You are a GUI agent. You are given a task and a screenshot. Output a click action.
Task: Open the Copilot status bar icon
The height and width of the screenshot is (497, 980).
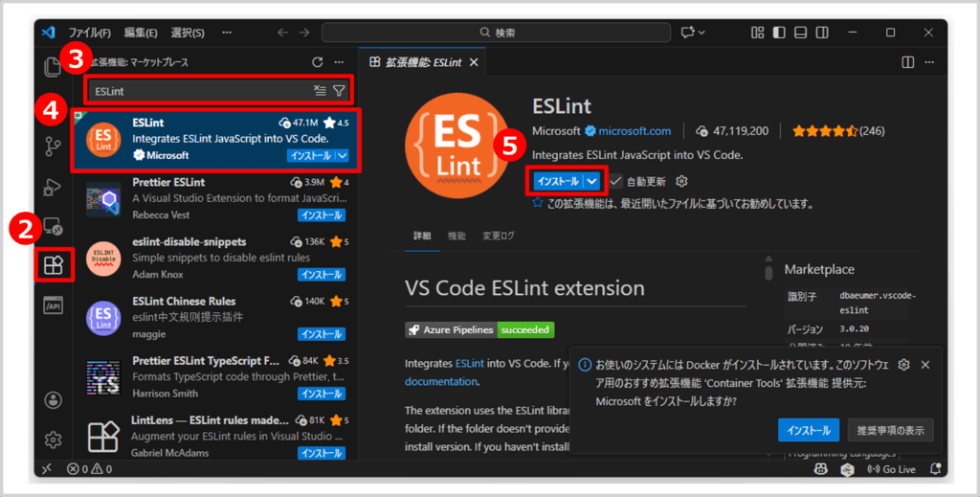pos(821,469)
